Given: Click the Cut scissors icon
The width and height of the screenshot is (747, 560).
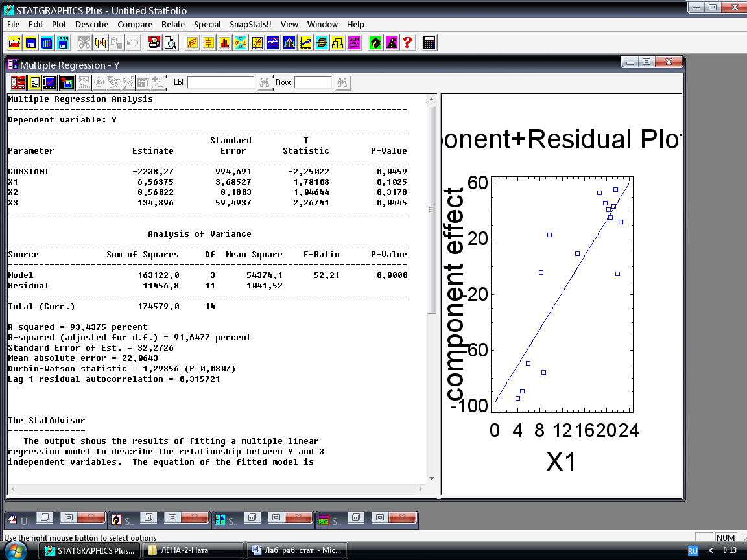Looking at the screenshot, I should point(84,43).
